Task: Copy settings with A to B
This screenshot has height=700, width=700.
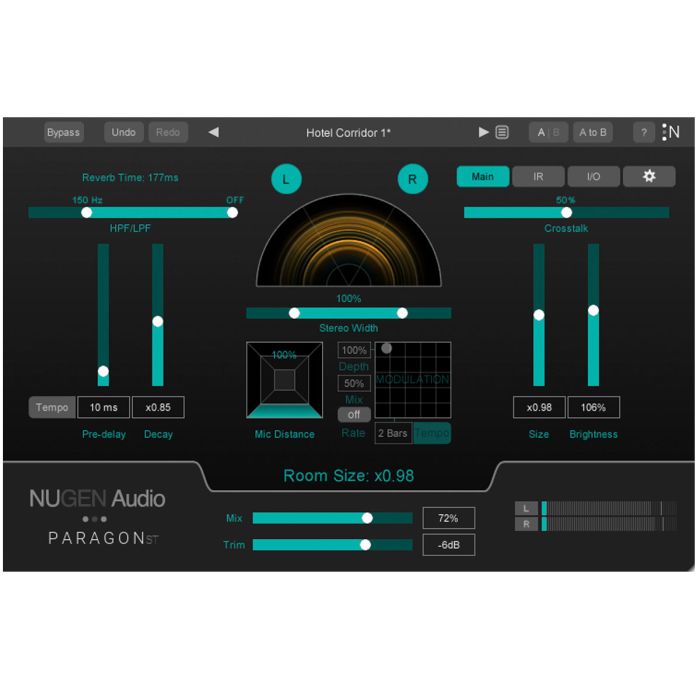Action: [x=593, y=133]
